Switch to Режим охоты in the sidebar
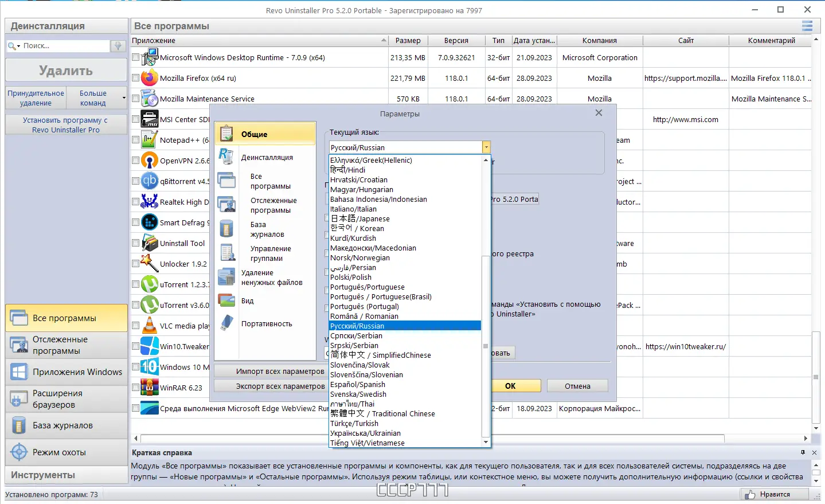 (x=67, y=452)
